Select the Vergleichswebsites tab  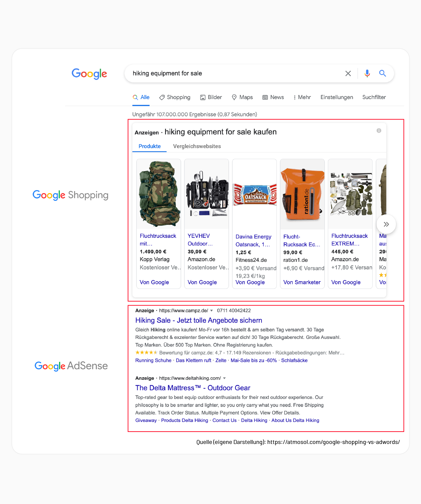(x=197, y=146)
